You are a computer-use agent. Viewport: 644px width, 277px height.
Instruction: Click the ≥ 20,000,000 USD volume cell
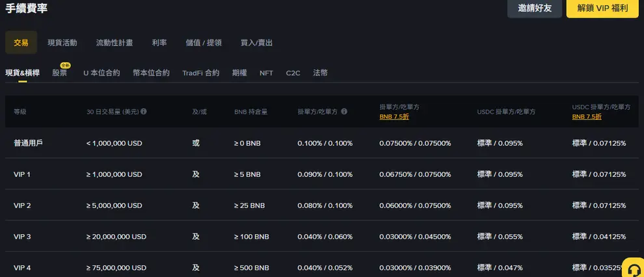click(x=116, y=237)
